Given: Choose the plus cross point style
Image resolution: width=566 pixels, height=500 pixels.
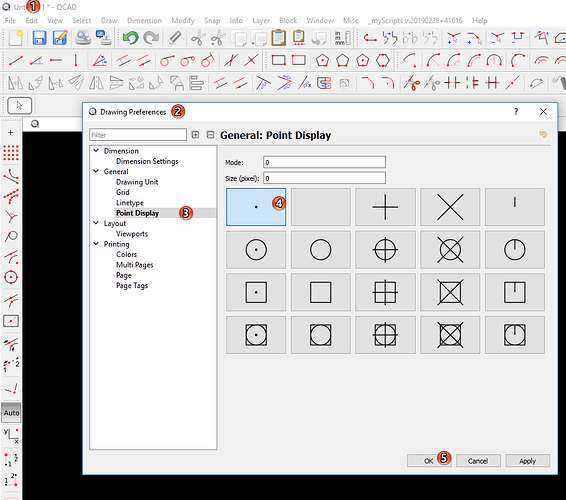Looking at the screenshot, I should [x=385, y=207].
